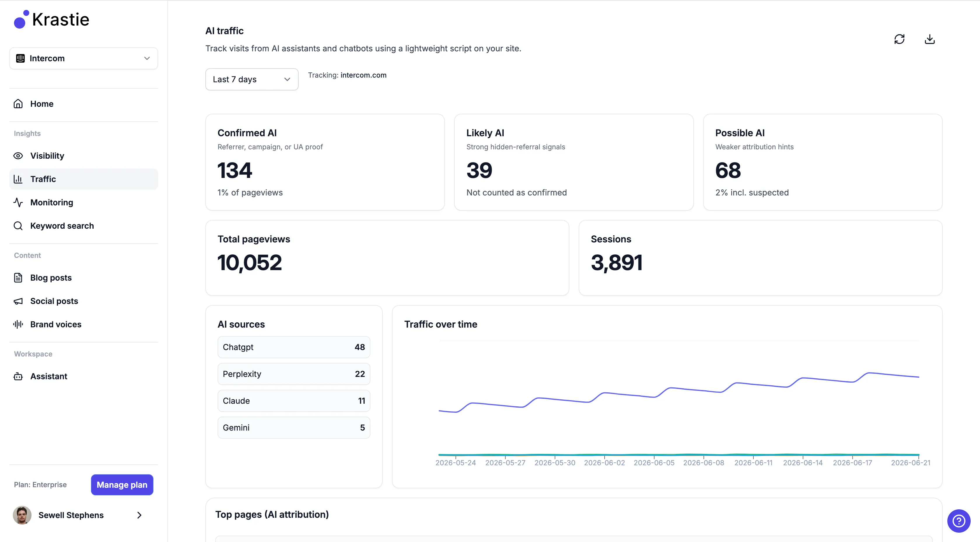Image resolution: width=980 pixels, height=542 pixels.
Task: Open the Monitoring page
Action: click(x=84, y=202)
